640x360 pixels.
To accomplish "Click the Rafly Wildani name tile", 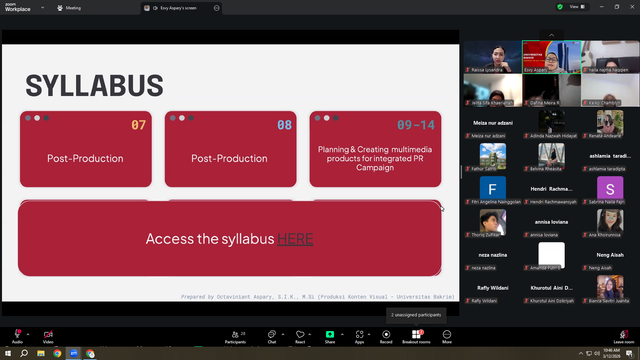I will pyautogui.click(x=493, y=289).
